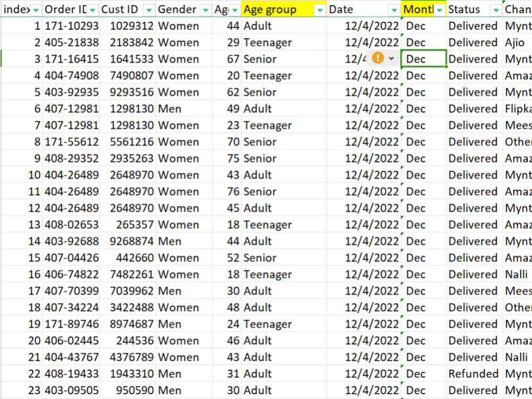
Task: Click Cust ID cell 950590
Action: point(128,390)
